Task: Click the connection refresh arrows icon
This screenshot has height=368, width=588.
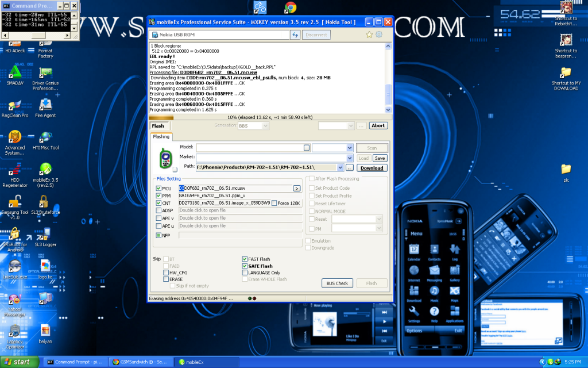Action: (x=295, y=35)
